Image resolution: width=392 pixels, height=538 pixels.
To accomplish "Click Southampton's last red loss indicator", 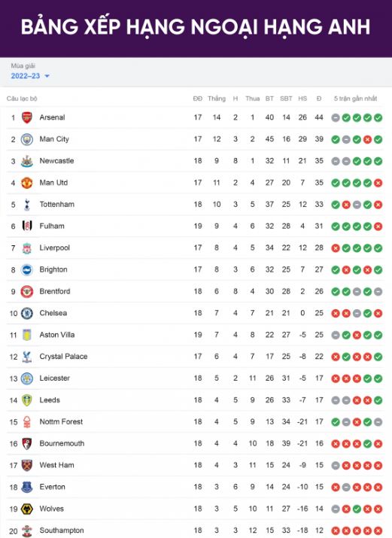I will click(x=378, y=530).
